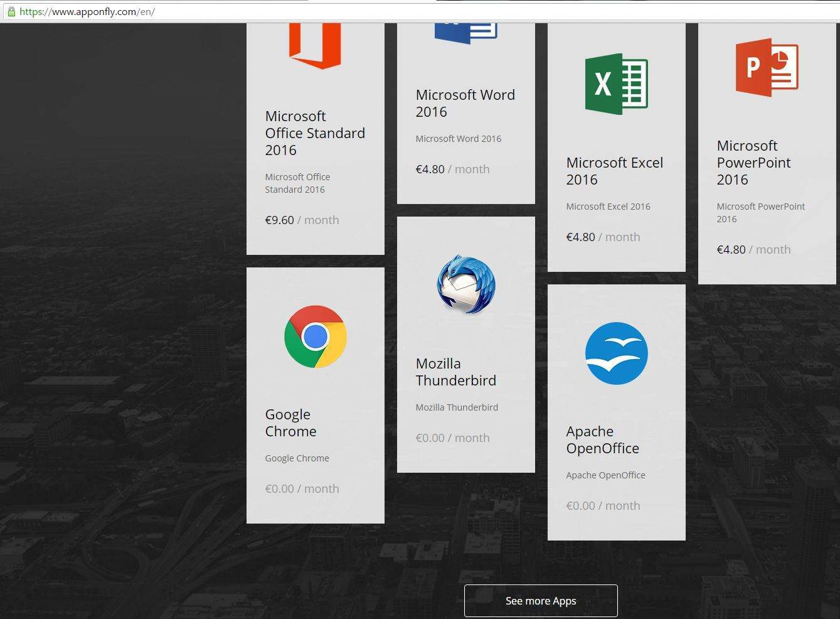Click small 'Google Chrome' description text
Image resolution: width=840 pixels, height=619 pixels.
[297, 458]
